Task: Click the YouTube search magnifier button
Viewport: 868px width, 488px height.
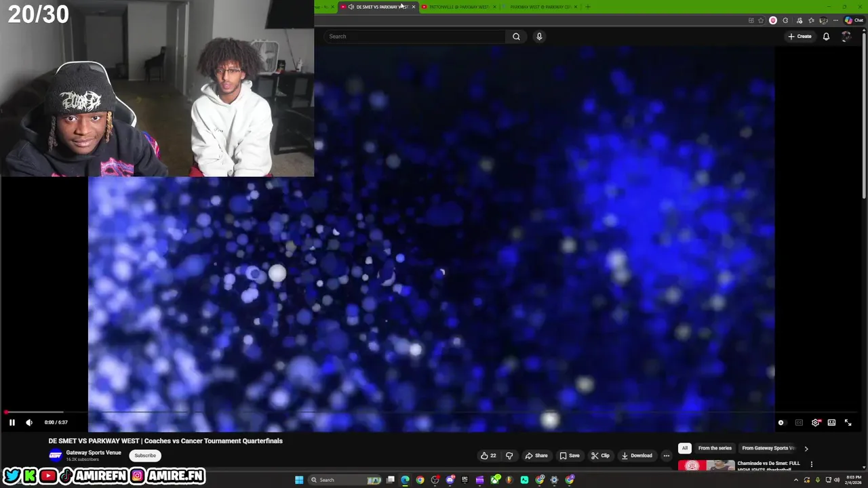Action: tap(516, 37)
